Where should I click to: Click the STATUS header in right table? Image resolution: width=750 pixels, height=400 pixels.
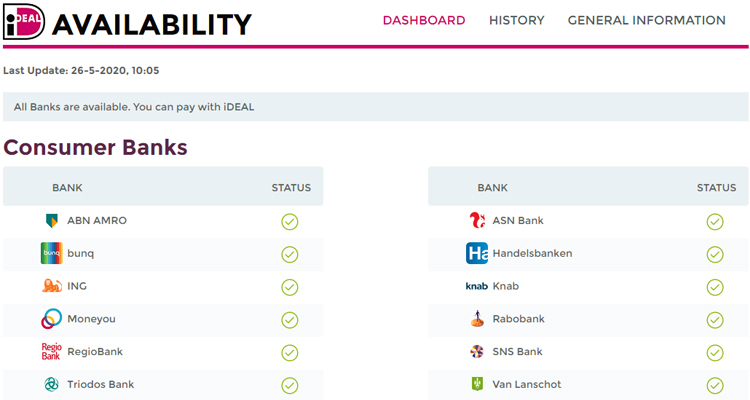coord(717,188)
